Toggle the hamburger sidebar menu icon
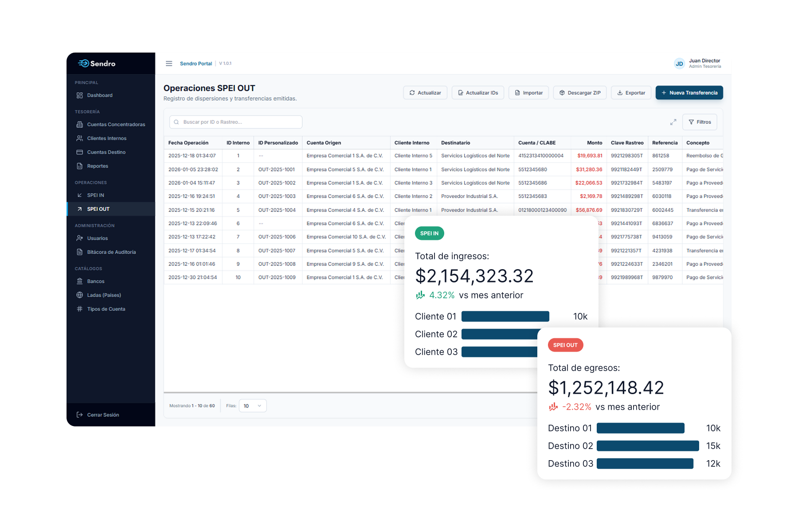Viewport: 798px width, 532px height. tap(169, 63)
